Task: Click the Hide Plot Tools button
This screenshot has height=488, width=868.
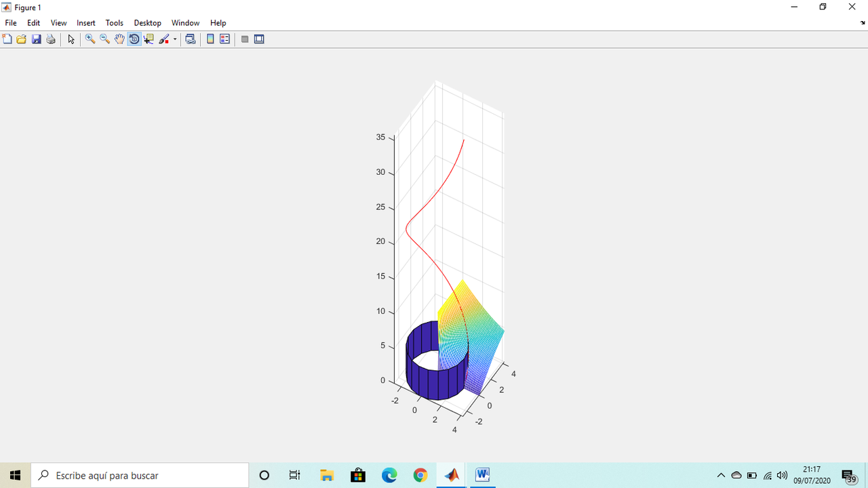Action: pyautogui.click(x=244, y=39)
